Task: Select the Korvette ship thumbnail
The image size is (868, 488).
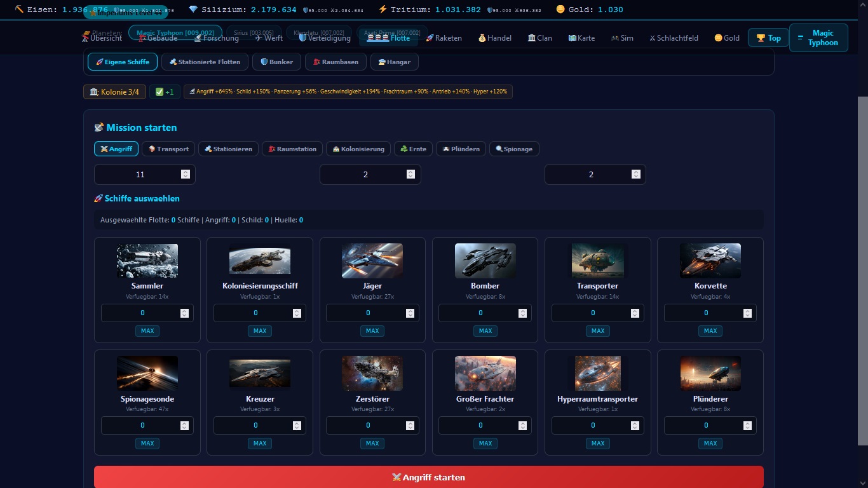Action: 710,261
